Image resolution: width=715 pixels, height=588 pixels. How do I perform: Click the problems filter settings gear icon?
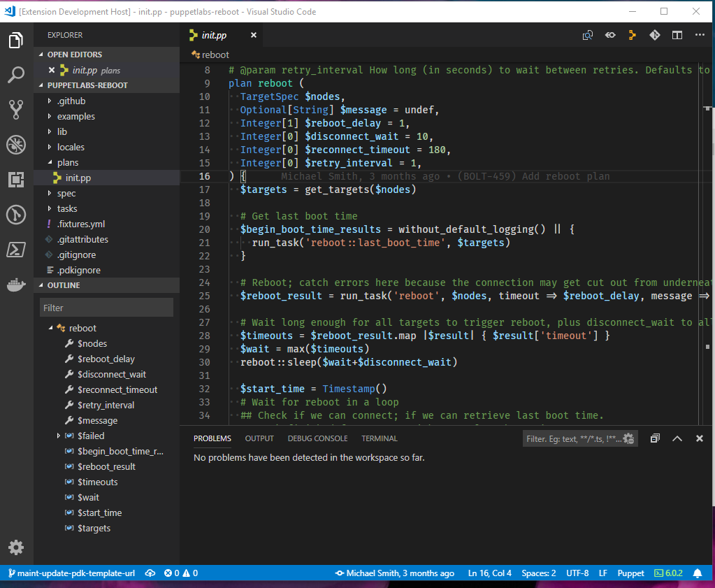point(629,439)
